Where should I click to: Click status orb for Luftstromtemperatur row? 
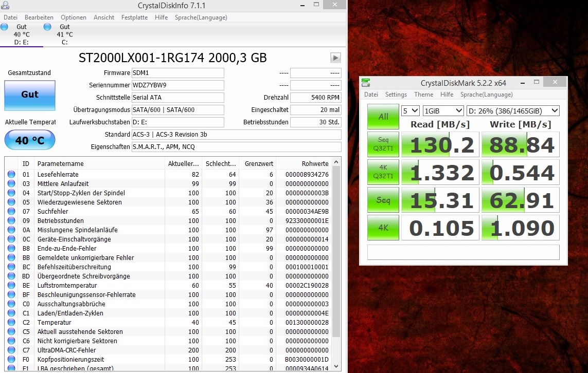(11, 285)
